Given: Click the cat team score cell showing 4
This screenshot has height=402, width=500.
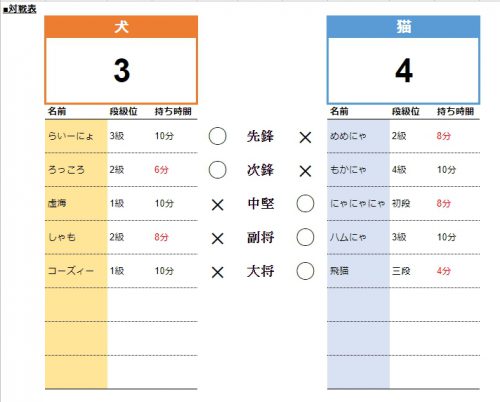Looking at the screenshot, I should [x=403, y=70].
